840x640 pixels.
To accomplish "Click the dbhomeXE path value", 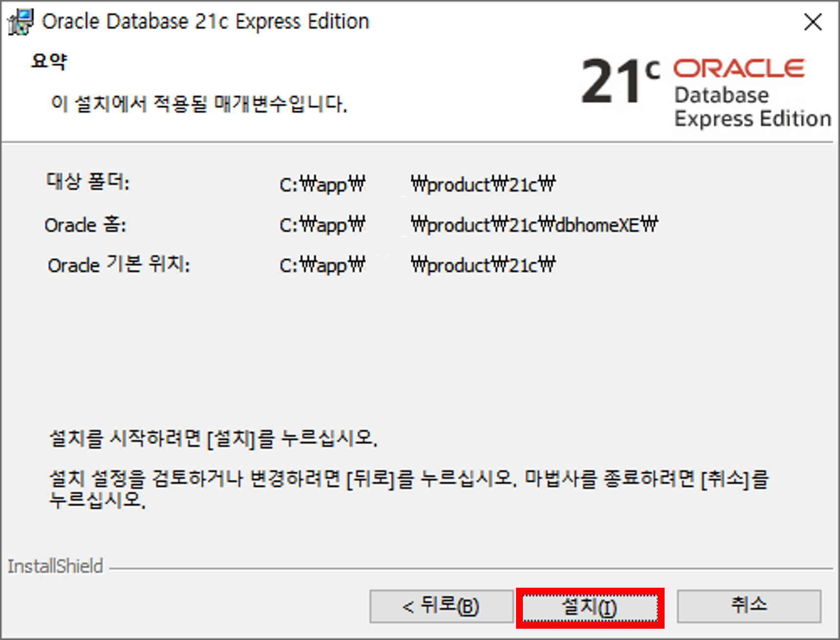I will (469, 225).
